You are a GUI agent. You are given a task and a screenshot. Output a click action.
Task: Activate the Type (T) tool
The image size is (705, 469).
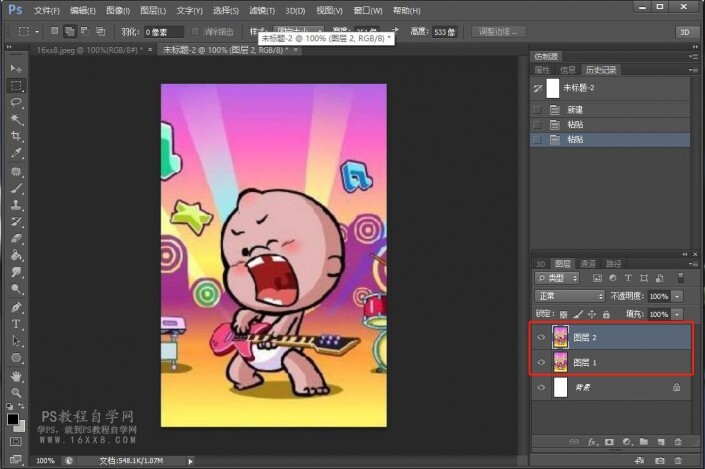point(17,324)
